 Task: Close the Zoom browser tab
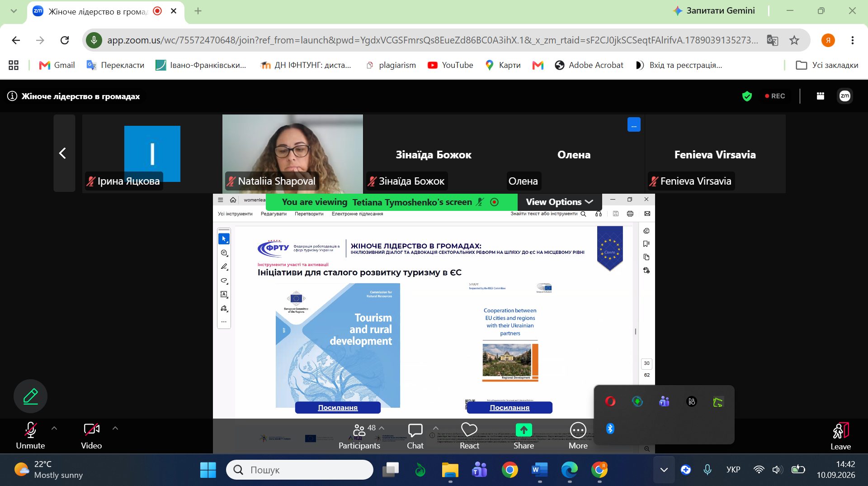(x=174, y=11)
